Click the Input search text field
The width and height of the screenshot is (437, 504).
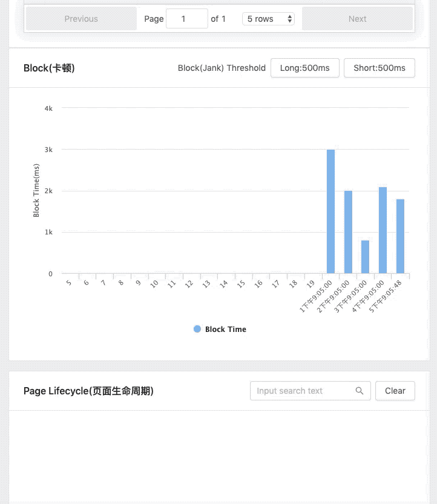(x=303, y=391)
